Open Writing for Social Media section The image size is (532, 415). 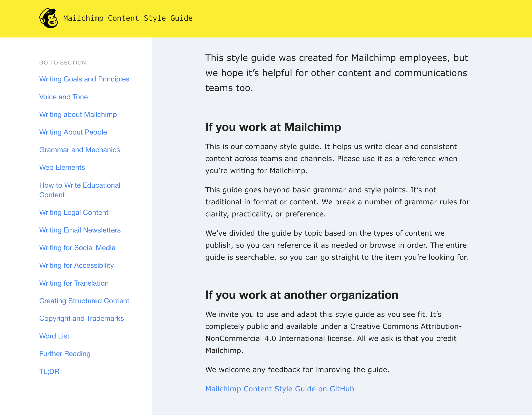[x=77, y=247]
